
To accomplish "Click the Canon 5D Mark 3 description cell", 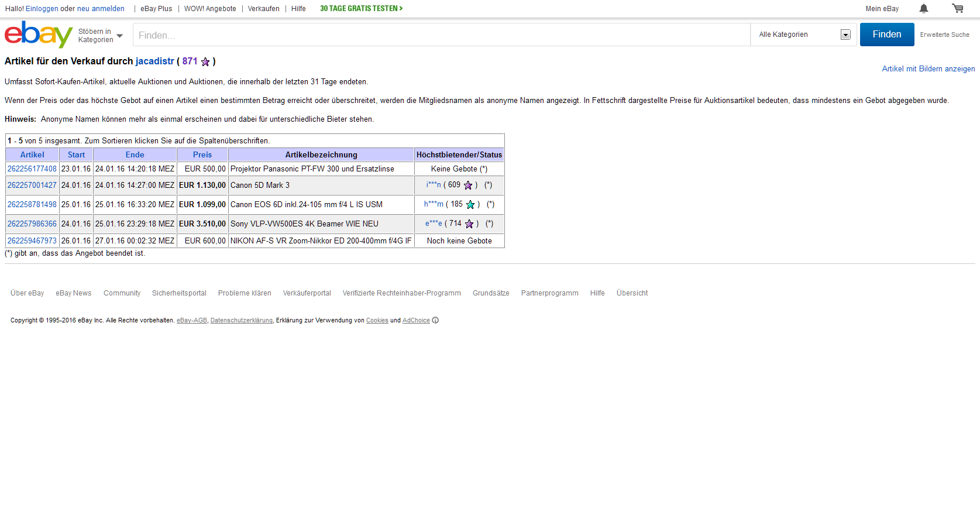I will coord(321,186).
